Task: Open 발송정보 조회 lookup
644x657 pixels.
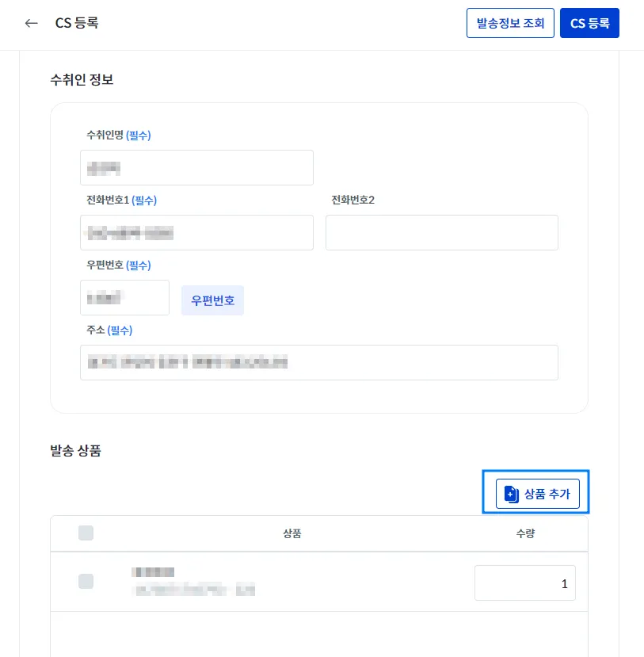Action: [509, 23]
